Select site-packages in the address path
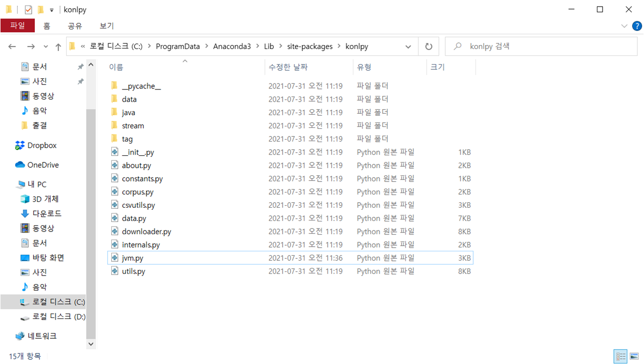The image size is (644, 364). click(x=310, y=47)
